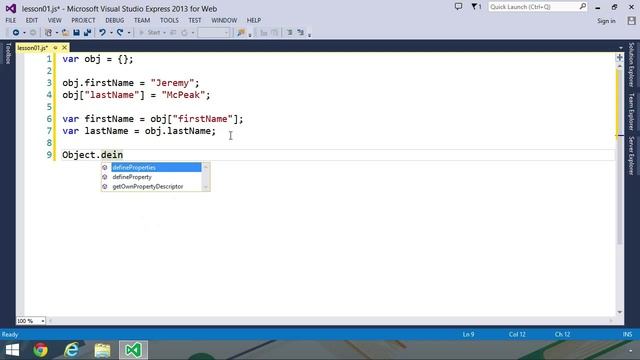Click the Find in Files toolbar icon
The image size is (640, 360).
click(x=241, y=33)
